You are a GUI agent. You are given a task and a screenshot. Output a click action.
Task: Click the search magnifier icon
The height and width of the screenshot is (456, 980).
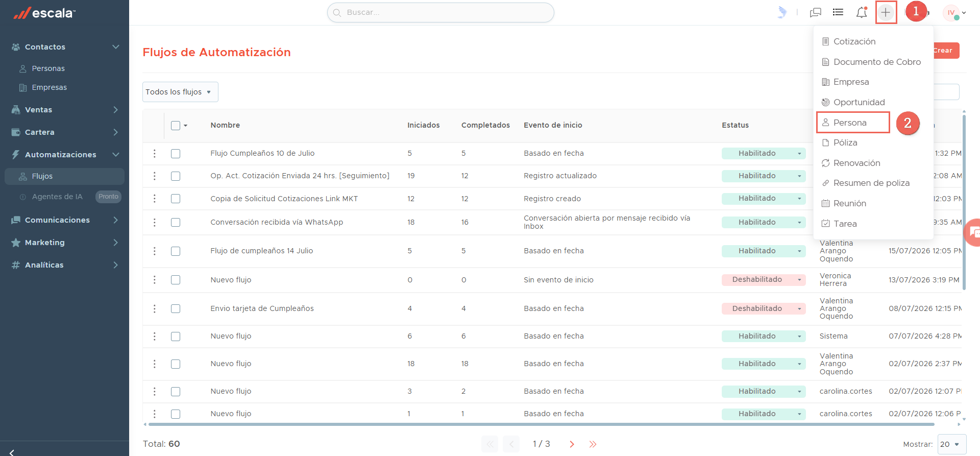coord(337,12)
